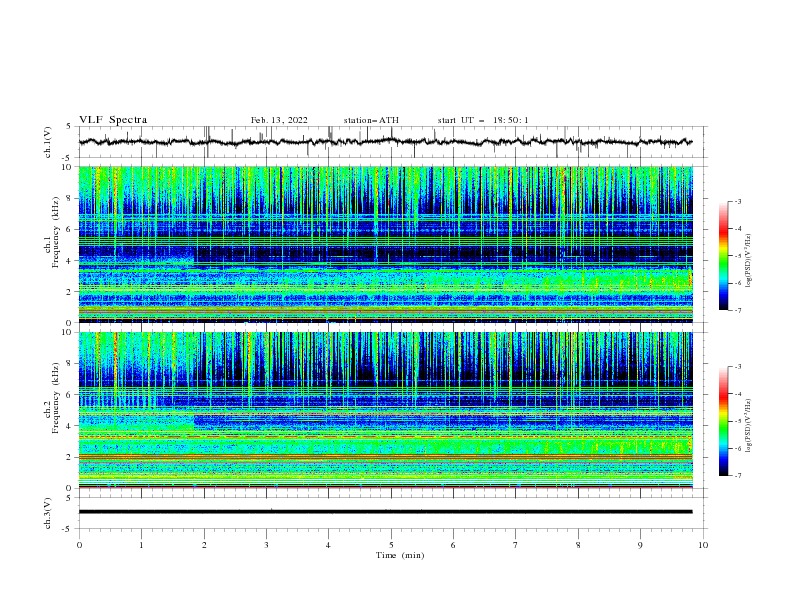Click the "ch.3(V)" vertical axis label
Screen dimensions: 792x612
[48, 513]
